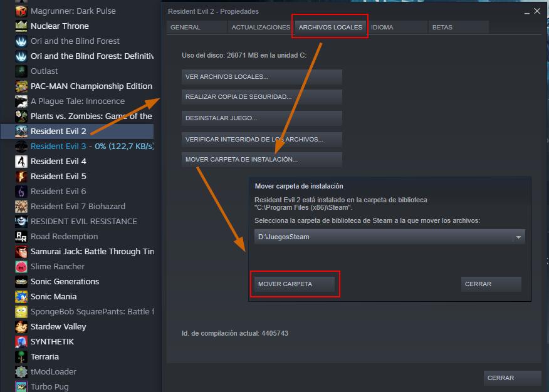This screenshot has width=549, height=392.
Task: Click the Resident Evil 6 game icon
Action: click(x=21, y=192)
